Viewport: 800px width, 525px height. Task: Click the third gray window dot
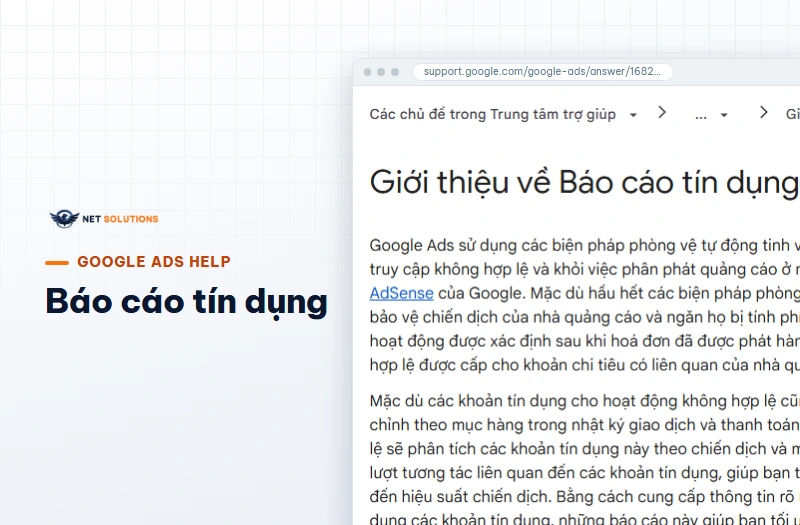click(x=395, y=72)
